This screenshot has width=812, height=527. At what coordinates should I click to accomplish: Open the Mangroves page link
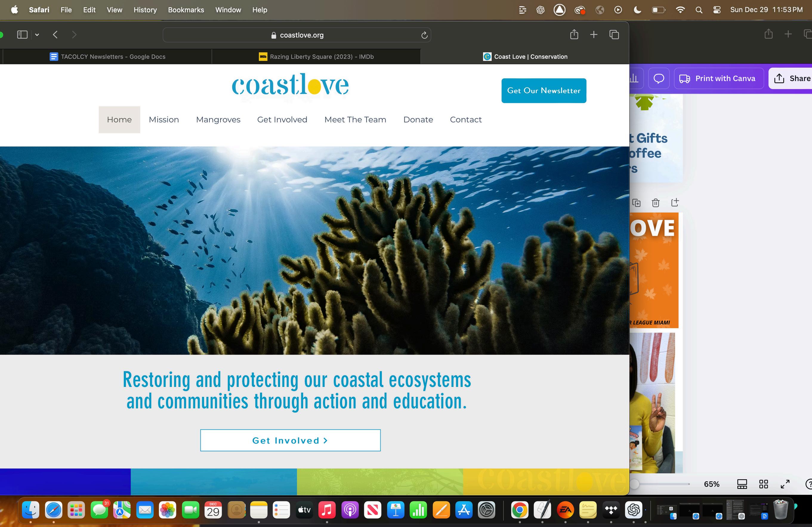pyautogui.click(x=218, y=120)
